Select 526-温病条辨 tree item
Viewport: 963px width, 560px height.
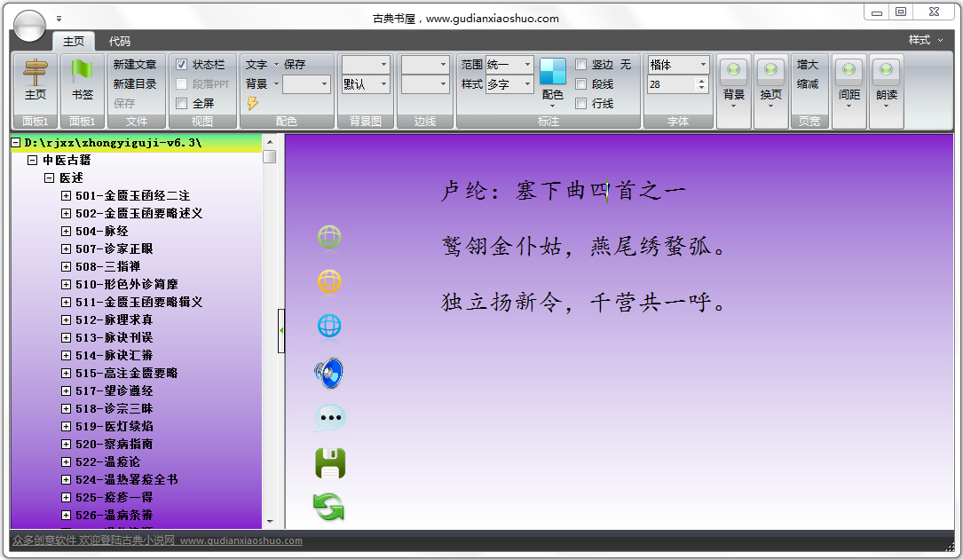(x=114, y=515)
